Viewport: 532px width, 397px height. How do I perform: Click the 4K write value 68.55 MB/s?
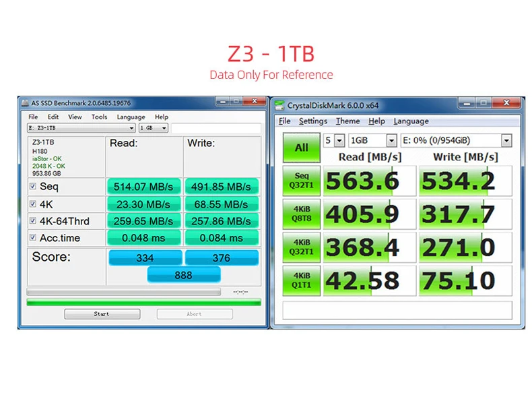(221, 204)
